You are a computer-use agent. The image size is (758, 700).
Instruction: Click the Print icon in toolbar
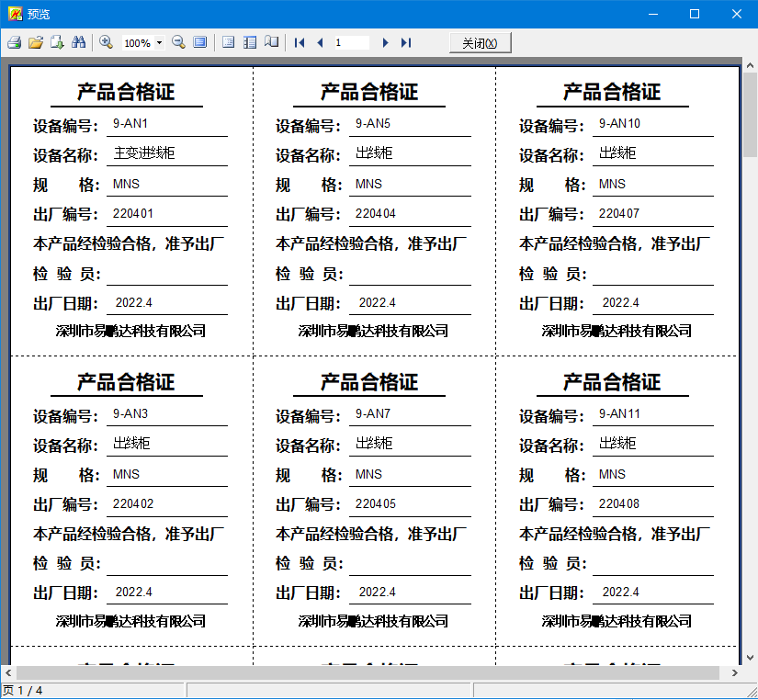point(14,42)
